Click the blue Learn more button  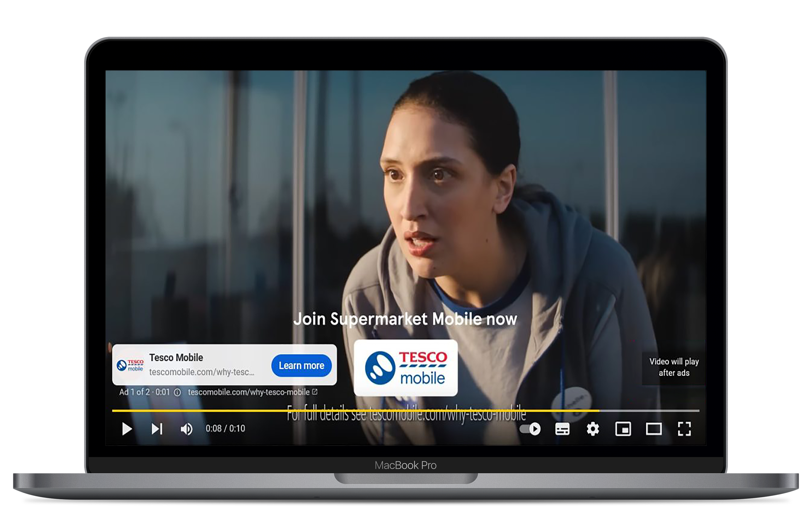tap(301, 365)
